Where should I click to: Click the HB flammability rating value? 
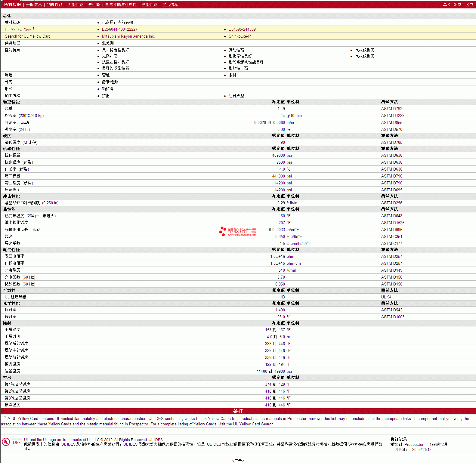tap(282, 297)
